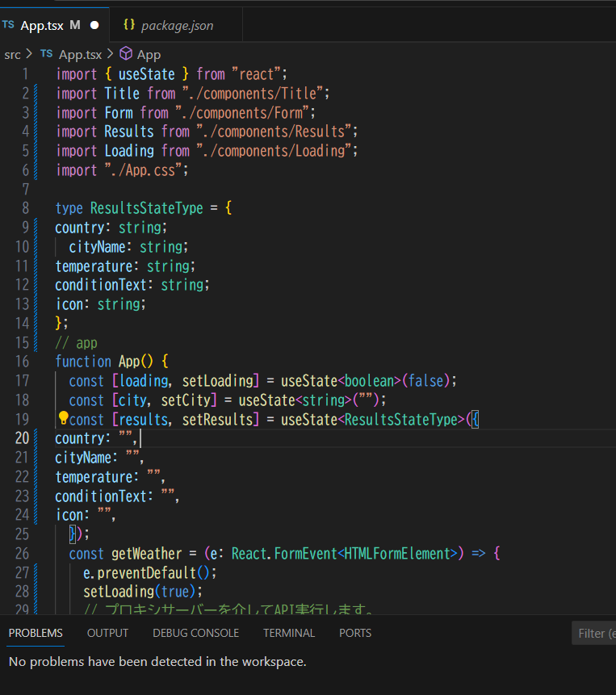Click "./components/Loading" import path
Viewport: 616px width, 695px height.
pyautogui.click(x=274, y=151)
